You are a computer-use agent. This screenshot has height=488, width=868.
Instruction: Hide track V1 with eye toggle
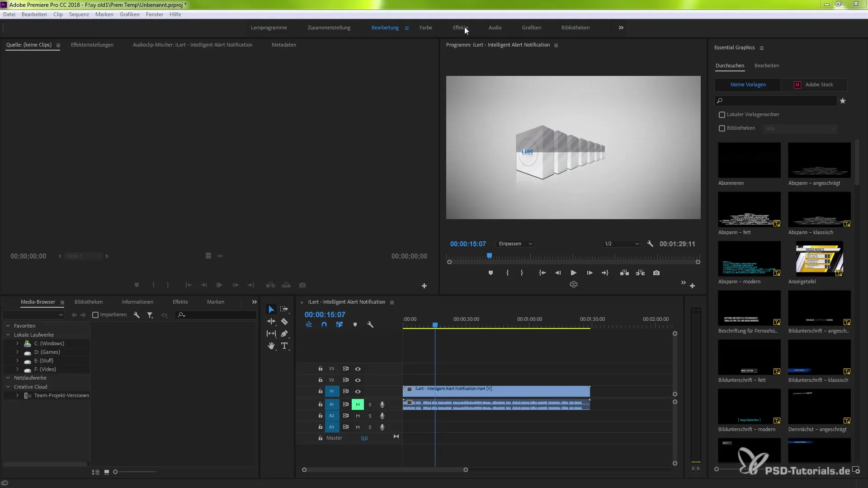(358, 391)
